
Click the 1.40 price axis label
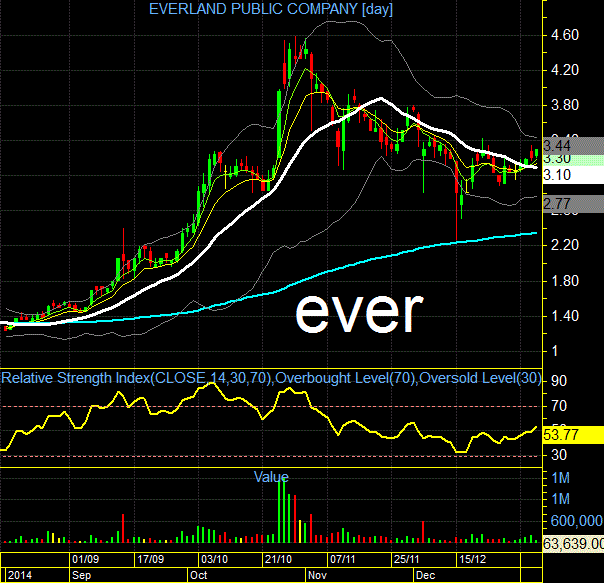pyautogui.click(x=564, y=316)
